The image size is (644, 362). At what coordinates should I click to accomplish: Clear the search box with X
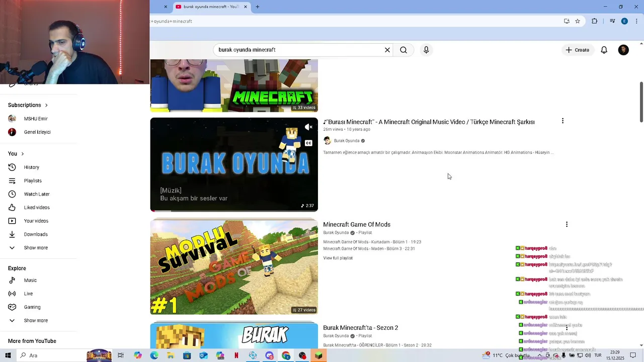coord(387,50)
